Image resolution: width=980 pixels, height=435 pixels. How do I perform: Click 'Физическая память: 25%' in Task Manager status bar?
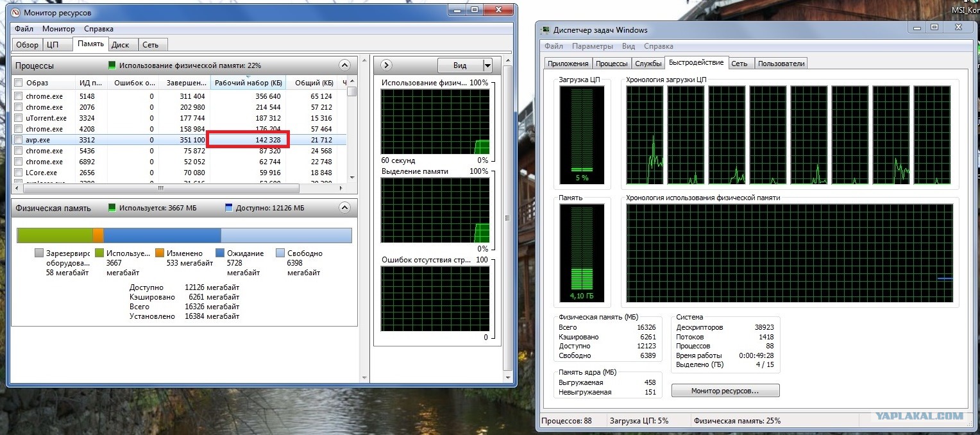737,421
